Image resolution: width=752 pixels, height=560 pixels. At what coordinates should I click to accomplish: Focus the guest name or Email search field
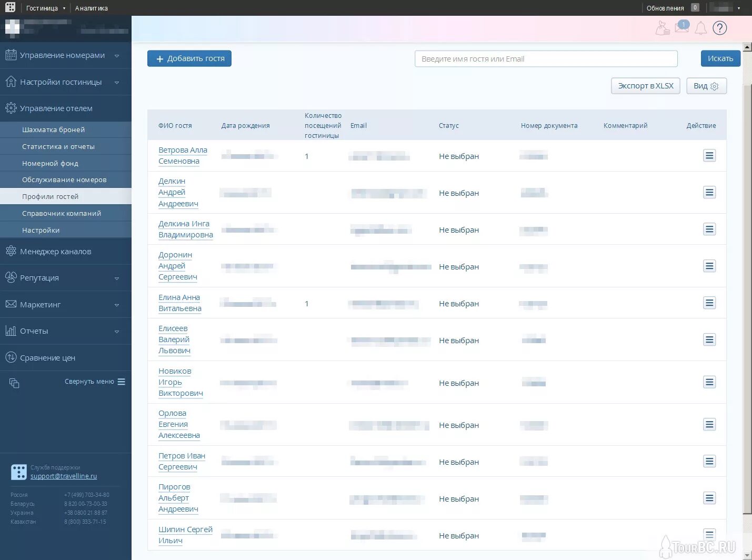click(x=546, y=59)
